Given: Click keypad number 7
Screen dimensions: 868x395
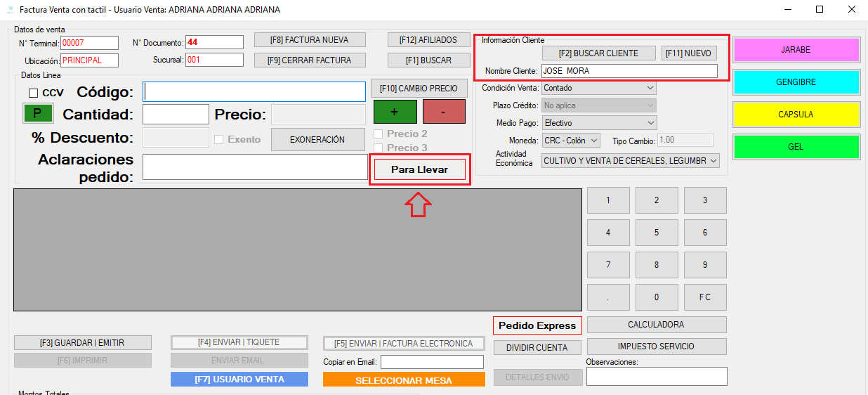Looking at the screenshot, I should pyautogui.click(x=608, y=265).
